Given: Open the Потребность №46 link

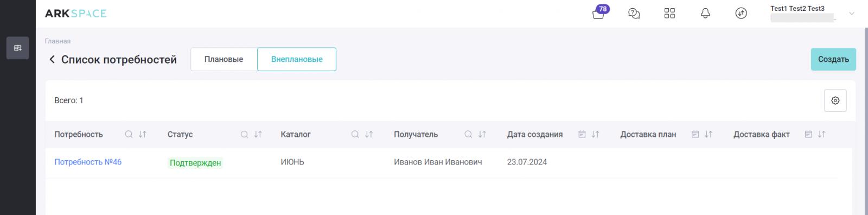Looking at the screenshot, I should pyautogui.click(x=88, y=162).
